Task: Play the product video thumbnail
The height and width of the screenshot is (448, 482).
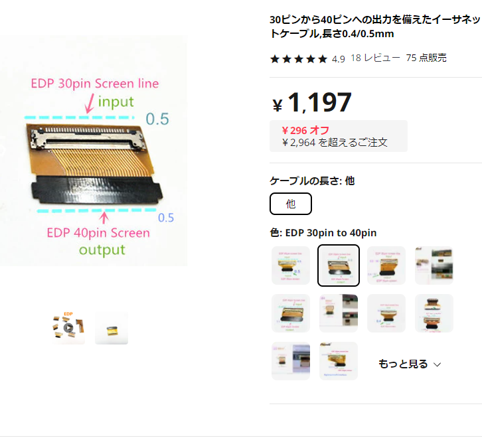Action: 68,328
